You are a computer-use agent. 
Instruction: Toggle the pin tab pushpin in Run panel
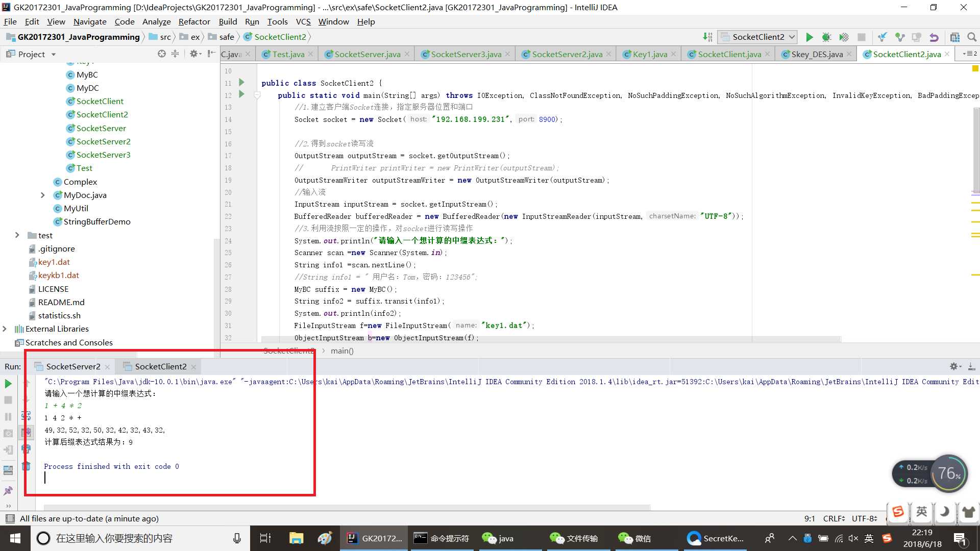[x=8, y=491]
